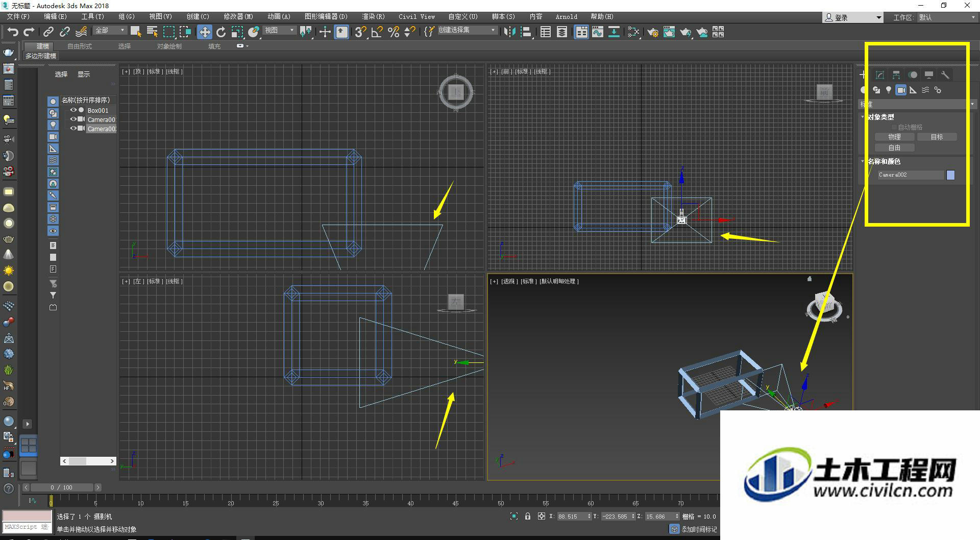The image size is (980, 540).
Task: Toggle the Angle Snap button
Action: (x=377, y=32)
